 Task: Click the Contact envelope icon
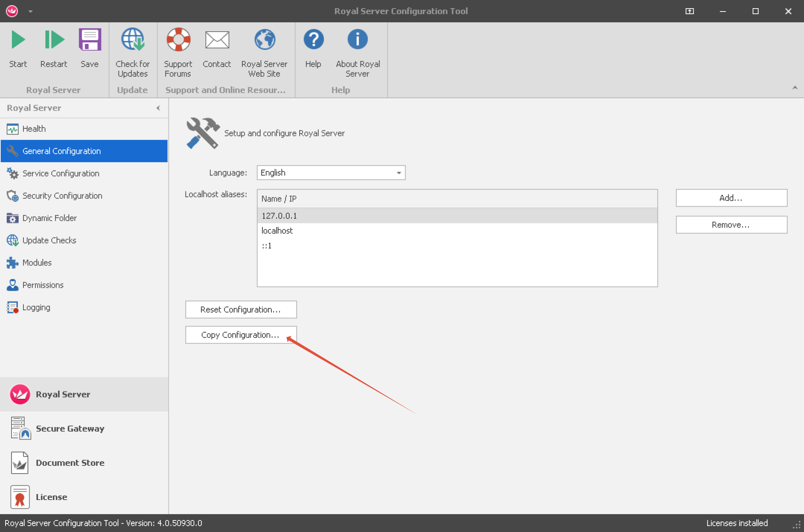coord(217,40)
